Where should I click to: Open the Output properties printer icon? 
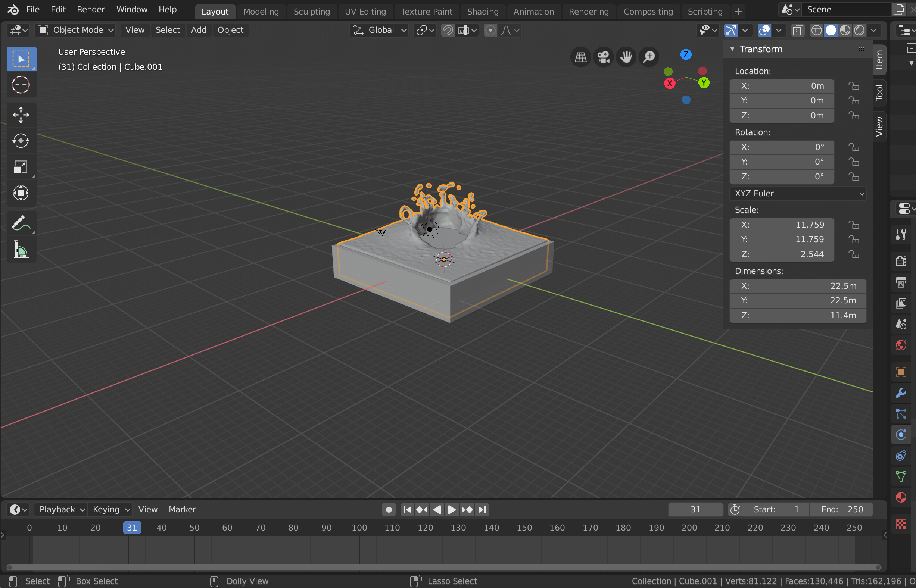click(x=901, y=282)
